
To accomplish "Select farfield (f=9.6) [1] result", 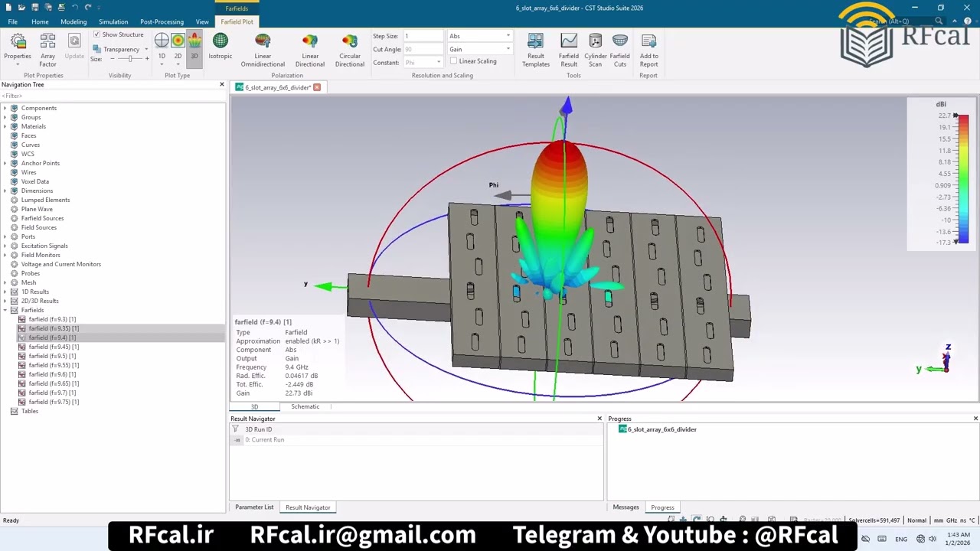I will (52, 374).
